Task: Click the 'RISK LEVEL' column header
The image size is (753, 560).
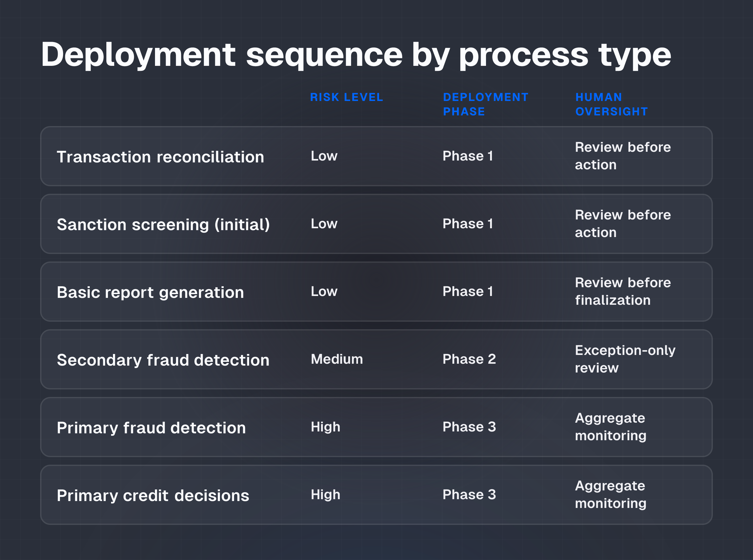Action: click(x=347, y=97)
